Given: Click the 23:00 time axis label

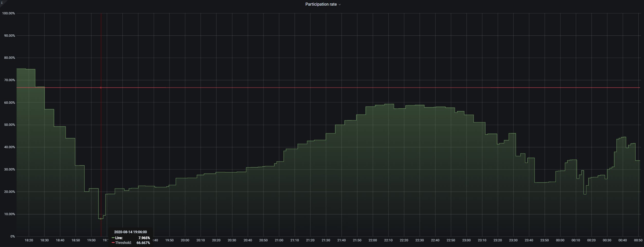Looking at the screenshot, I should [467, 240].
